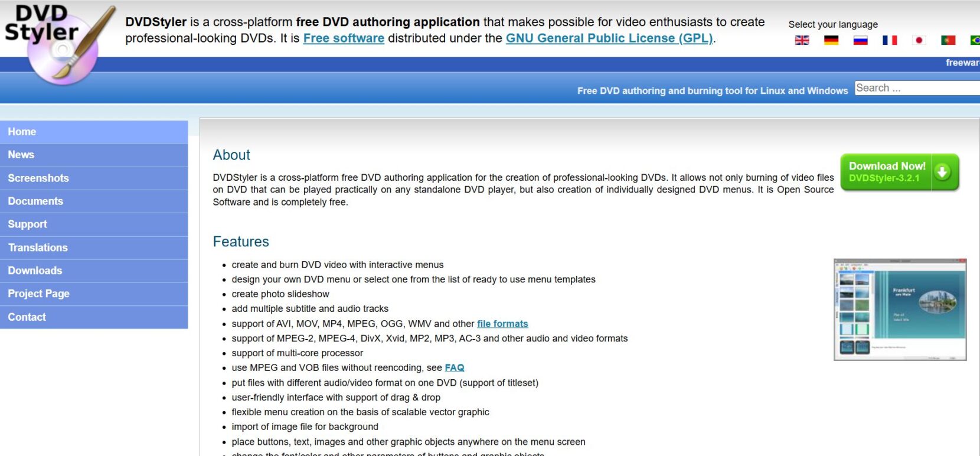Image resolution: width=980 pixels, height=456 pixels.
Task: Click the download arrow icon in the green button
Action: tap(943, 172)
